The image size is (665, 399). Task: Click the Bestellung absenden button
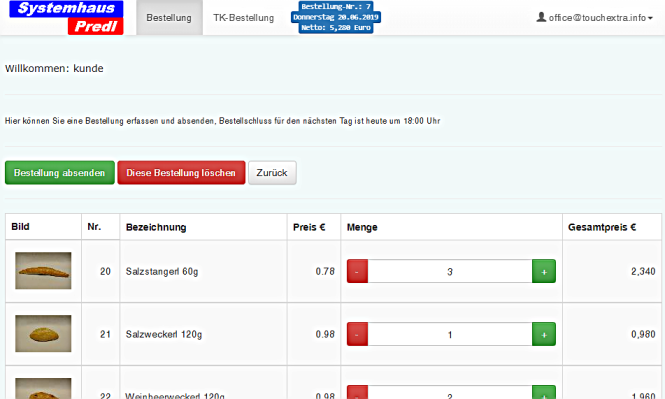coord(60,173)
